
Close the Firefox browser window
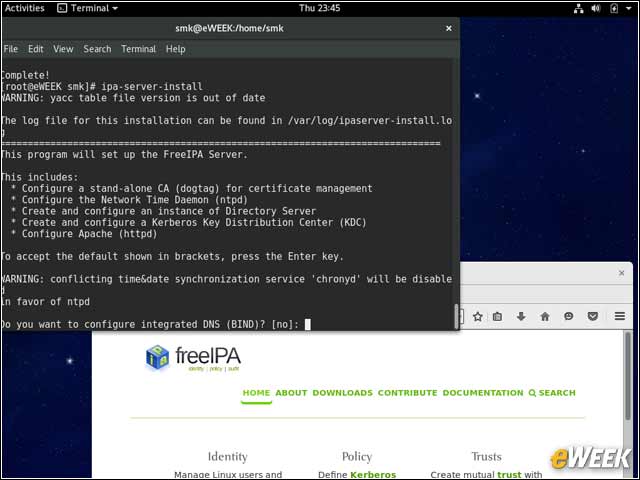coord(621,273)
